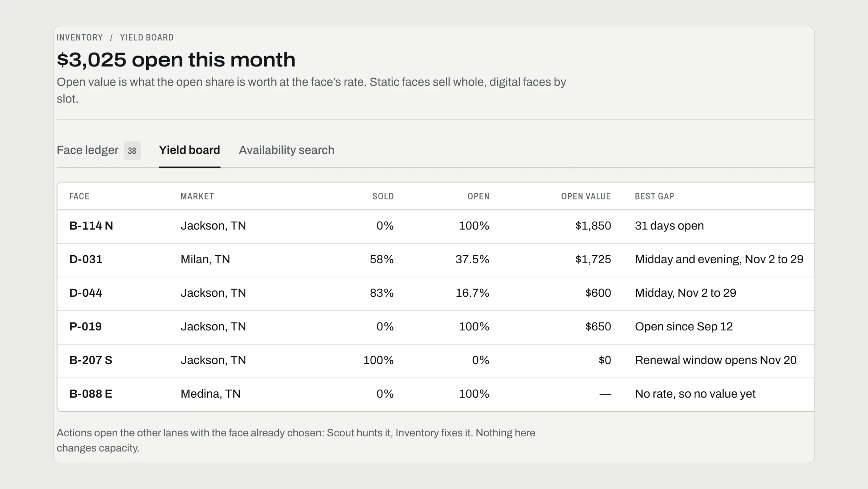Switch to Availability search tab

[x=287, y=150]
